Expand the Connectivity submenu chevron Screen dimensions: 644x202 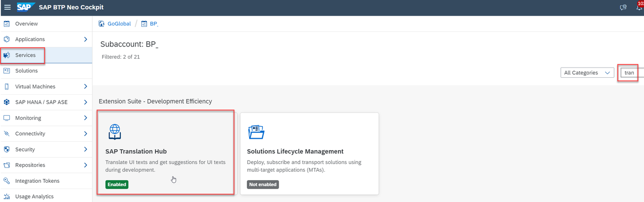pos(85,134)
